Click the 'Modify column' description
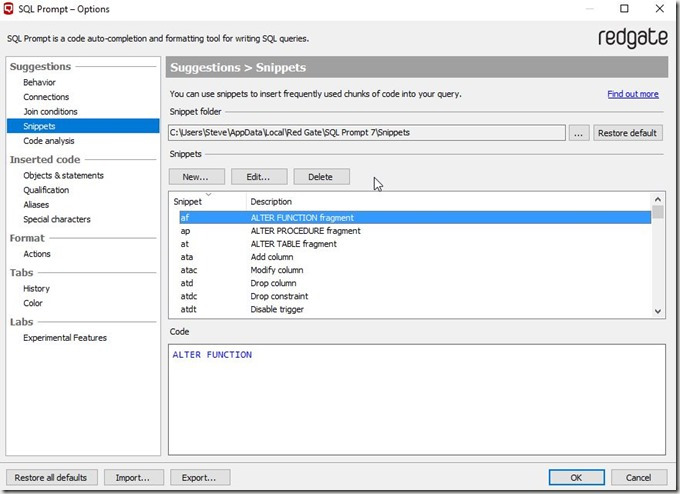Viewport: 680px width, 494px height. (x=277, y=270)
